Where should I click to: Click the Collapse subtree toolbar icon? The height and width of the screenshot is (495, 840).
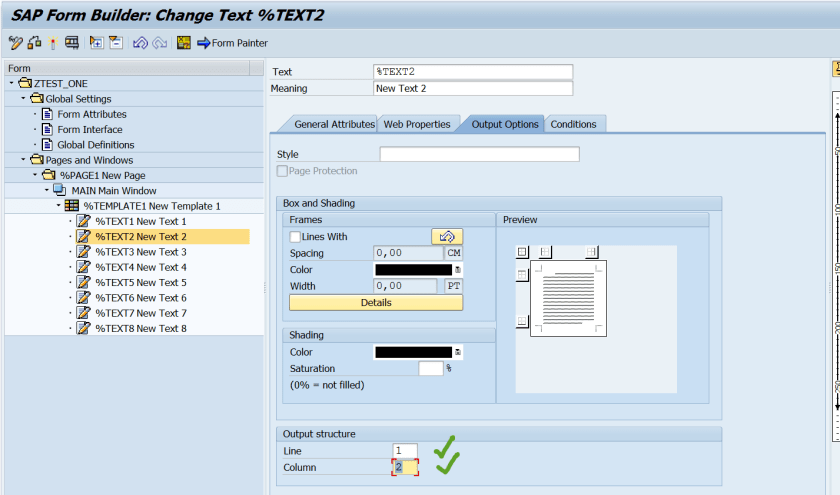[115, 43]
